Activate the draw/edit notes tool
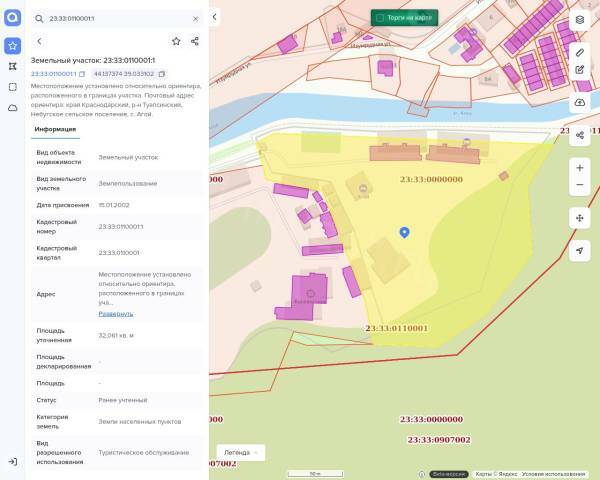The image size is (600, 480). (x=580, y=70)
